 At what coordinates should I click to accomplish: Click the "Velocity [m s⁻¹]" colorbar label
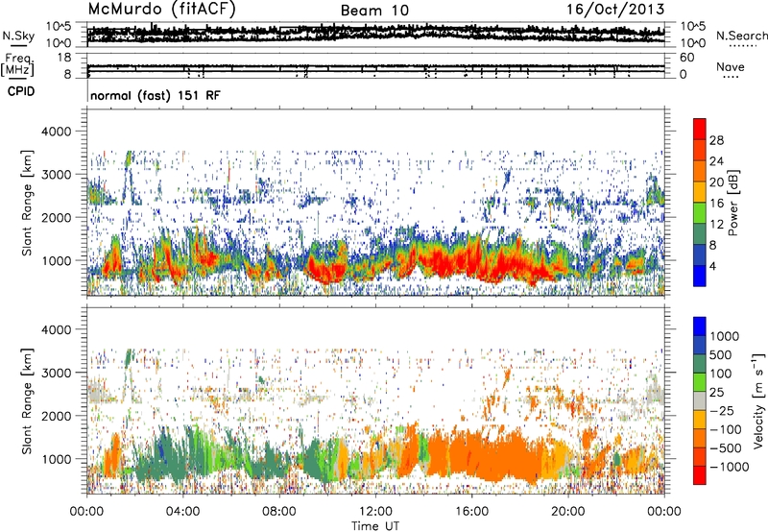pos(758,400)
